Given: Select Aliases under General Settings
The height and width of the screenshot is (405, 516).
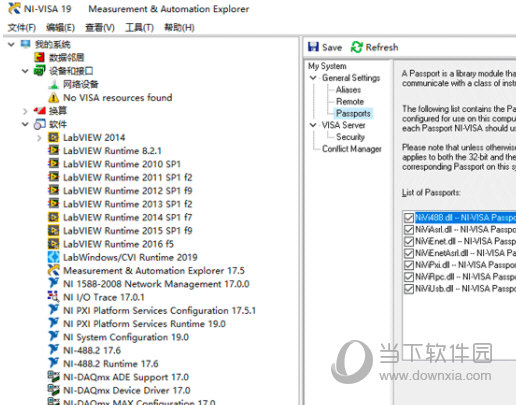Looking at the screenshot, I should point(348,90).
